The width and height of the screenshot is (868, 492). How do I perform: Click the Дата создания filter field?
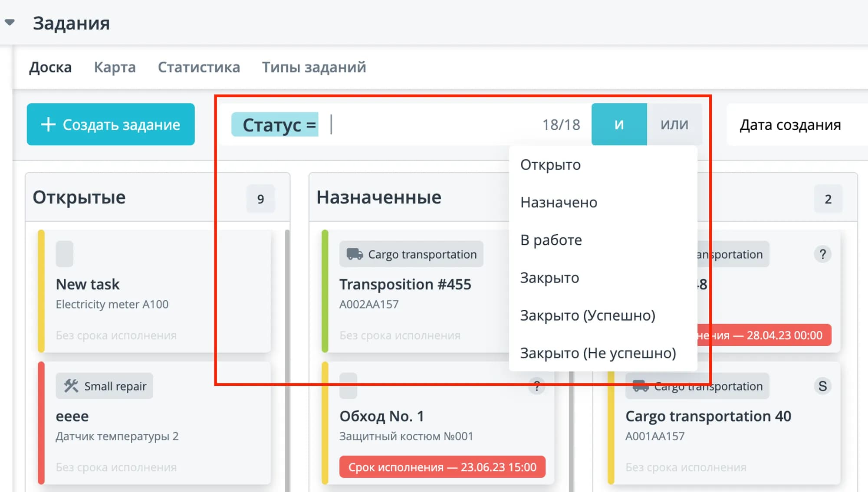click(790, 125)
